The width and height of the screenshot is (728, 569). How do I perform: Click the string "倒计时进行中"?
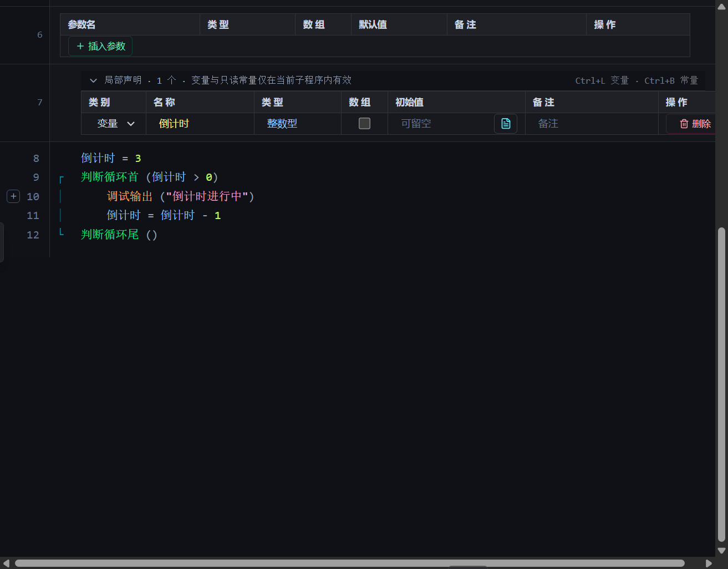207,196
